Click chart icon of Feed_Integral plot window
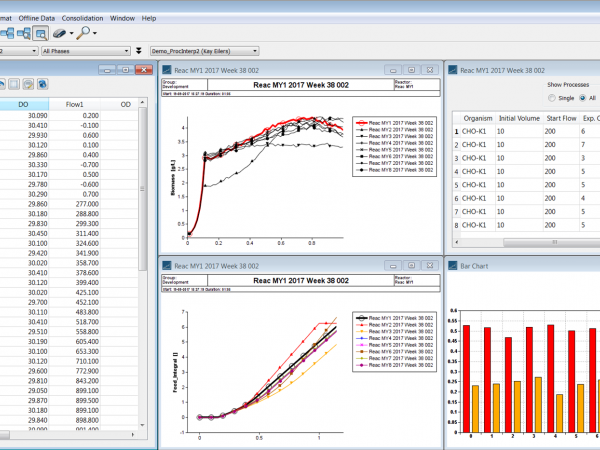Viewport: 600px width, 450px height. click(167, 266)
